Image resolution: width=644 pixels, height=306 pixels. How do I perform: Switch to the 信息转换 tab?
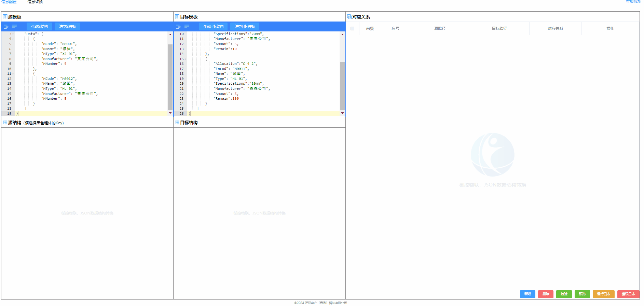35,2
